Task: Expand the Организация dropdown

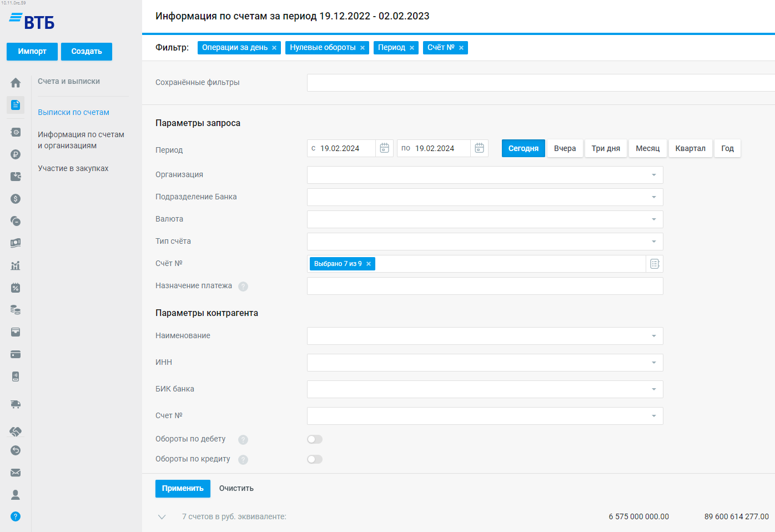Action: click(653, 175)
